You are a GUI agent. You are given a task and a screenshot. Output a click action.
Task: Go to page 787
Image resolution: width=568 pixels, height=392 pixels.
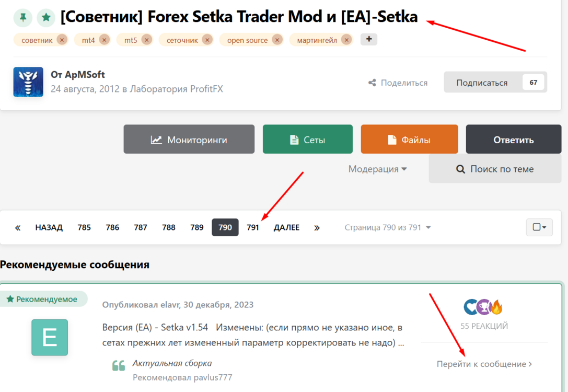[141, 227]
